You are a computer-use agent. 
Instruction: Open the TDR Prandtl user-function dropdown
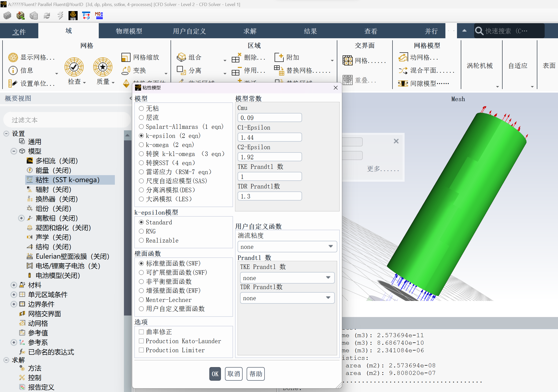click(287, 298)
